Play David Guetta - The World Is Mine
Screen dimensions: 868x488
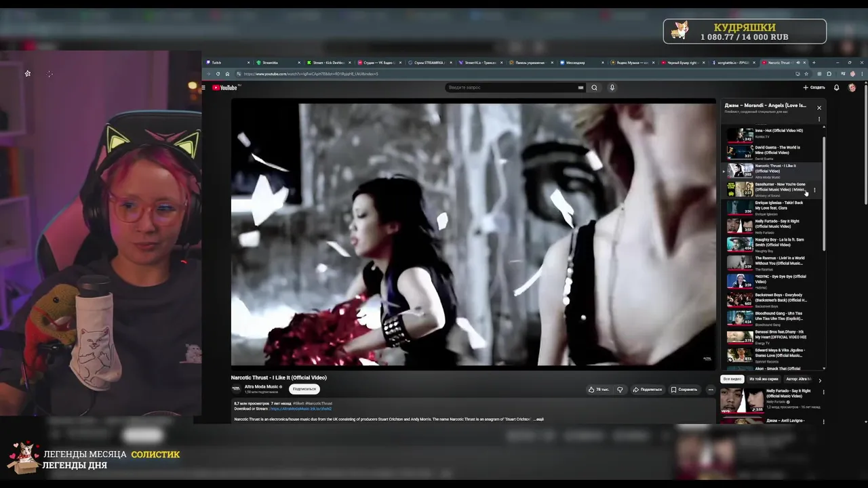pos(772,152)
